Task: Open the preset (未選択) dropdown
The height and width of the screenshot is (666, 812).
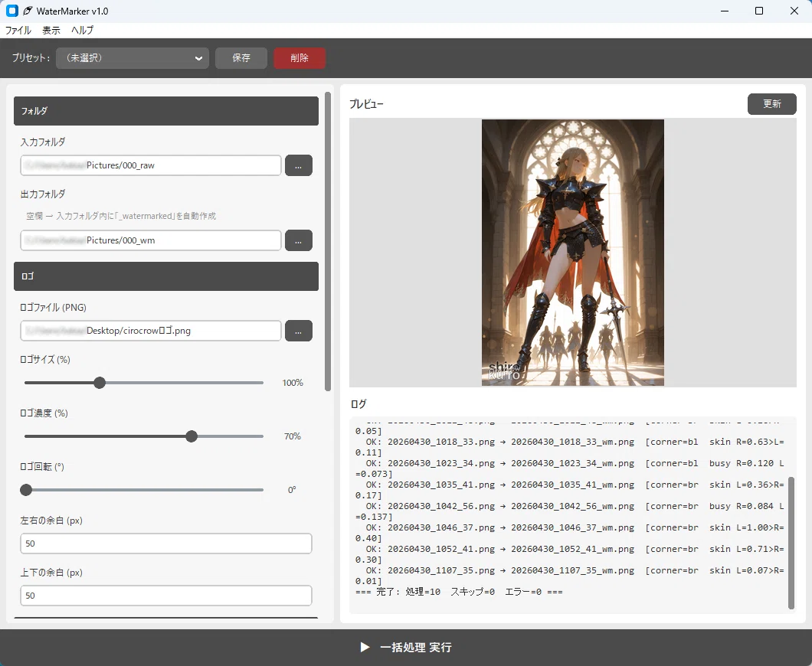Action: [x=133, y=58]
